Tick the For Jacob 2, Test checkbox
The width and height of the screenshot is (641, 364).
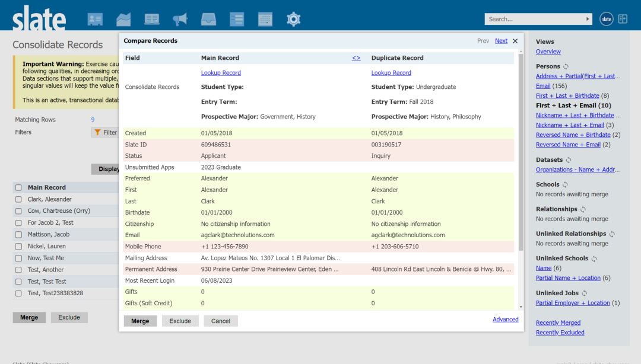tap(18, 223)
